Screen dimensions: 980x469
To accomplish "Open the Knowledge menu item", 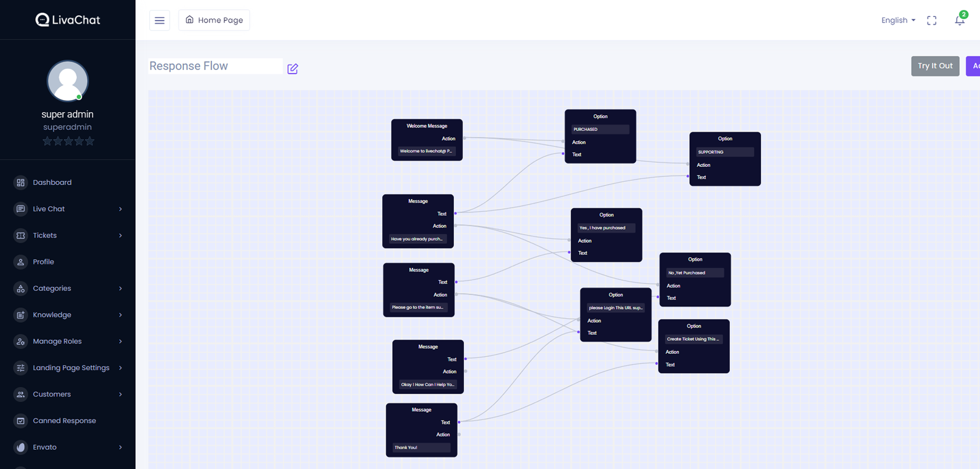I will 52,315.
